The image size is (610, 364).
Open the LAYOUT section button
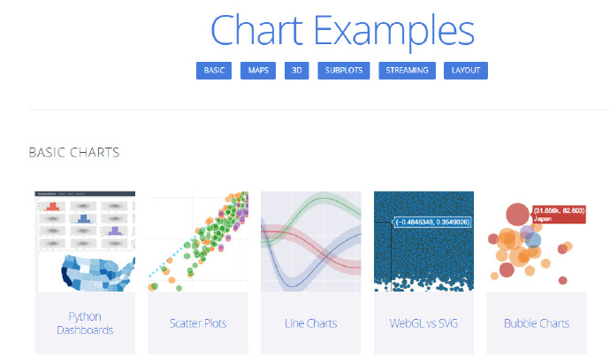click(x=466, y=71)
